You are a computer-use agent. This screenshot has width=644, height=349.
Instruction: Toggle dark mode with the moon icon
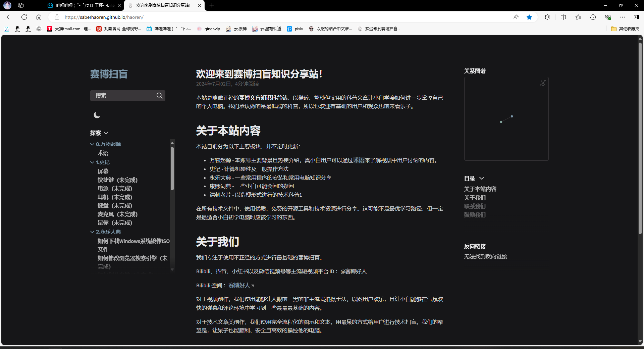pyautogui.click(x=97, y=115)
